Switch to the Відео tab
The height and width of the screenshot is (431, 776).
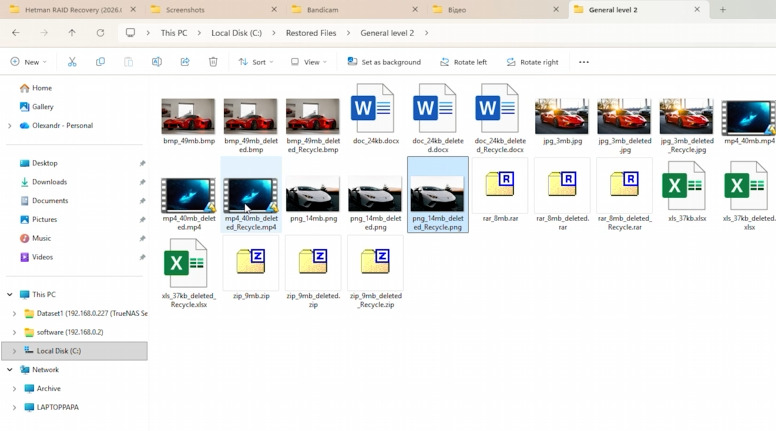(x=495, y=9)
